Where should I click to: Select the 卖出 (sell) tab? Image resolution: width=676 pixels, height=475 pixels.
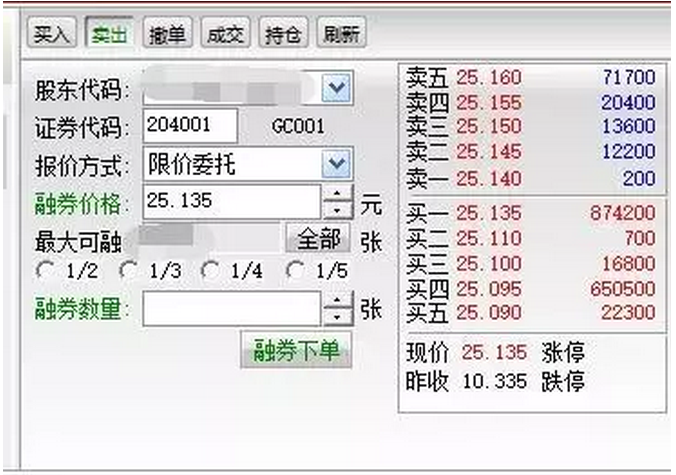108,34
